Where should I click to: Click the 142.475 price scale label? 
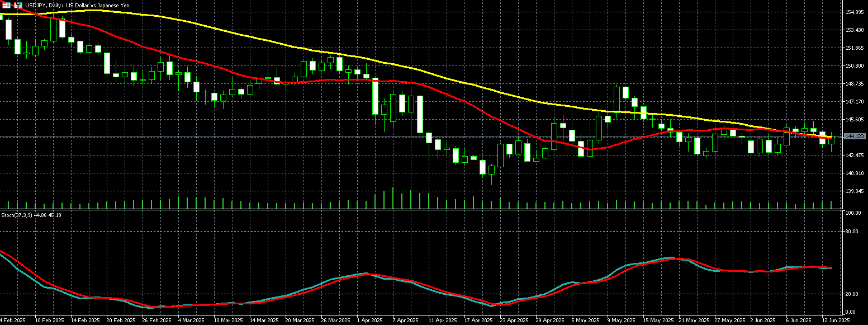point(855,156)
